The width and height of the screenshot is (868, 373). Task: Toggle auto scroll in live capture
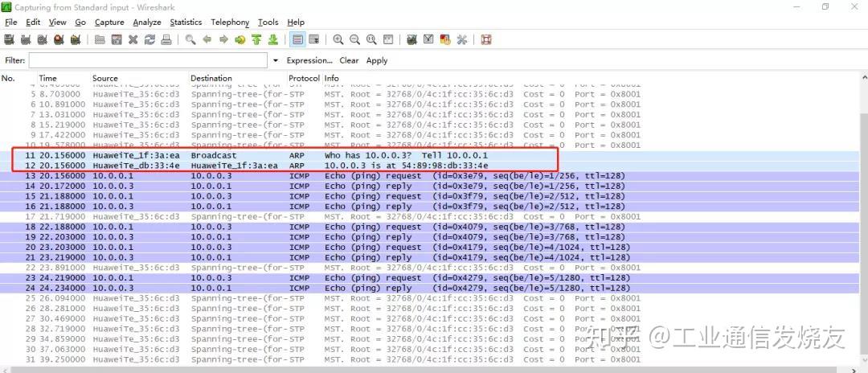(x=314, y=40)
